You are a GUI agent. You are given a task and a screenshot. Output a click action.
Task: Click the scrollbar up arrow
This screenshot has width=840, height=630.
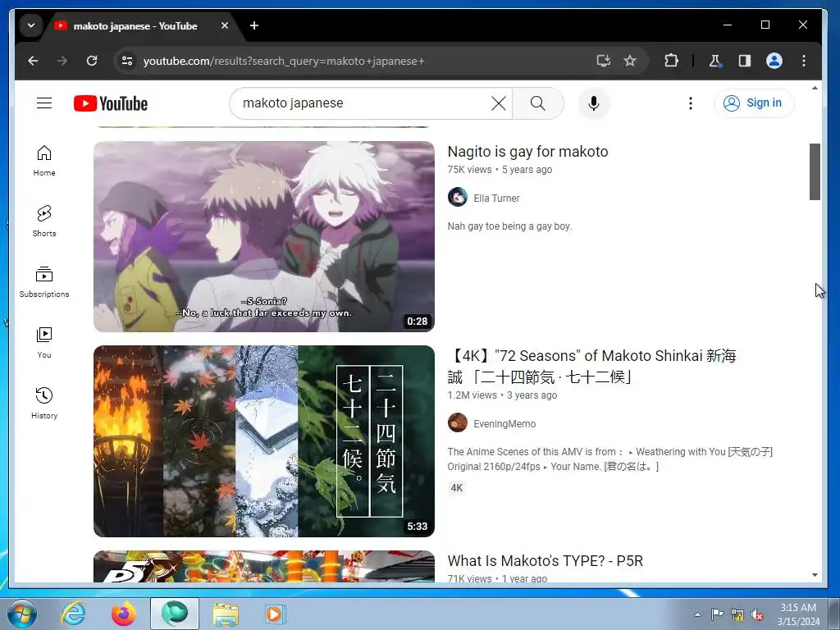click(x=815, y=88)
